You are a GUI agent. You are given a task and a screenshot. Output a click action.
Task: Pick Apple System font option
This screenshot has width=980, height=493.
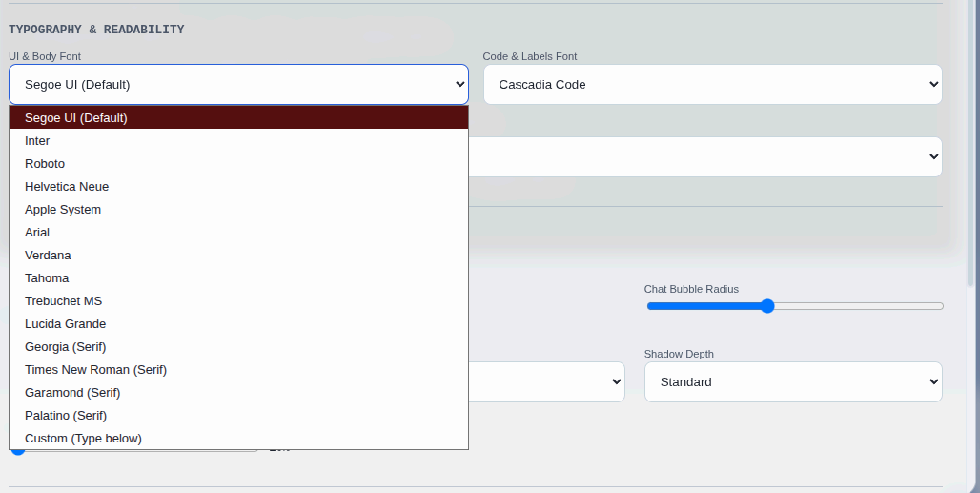tap(238, 210)
